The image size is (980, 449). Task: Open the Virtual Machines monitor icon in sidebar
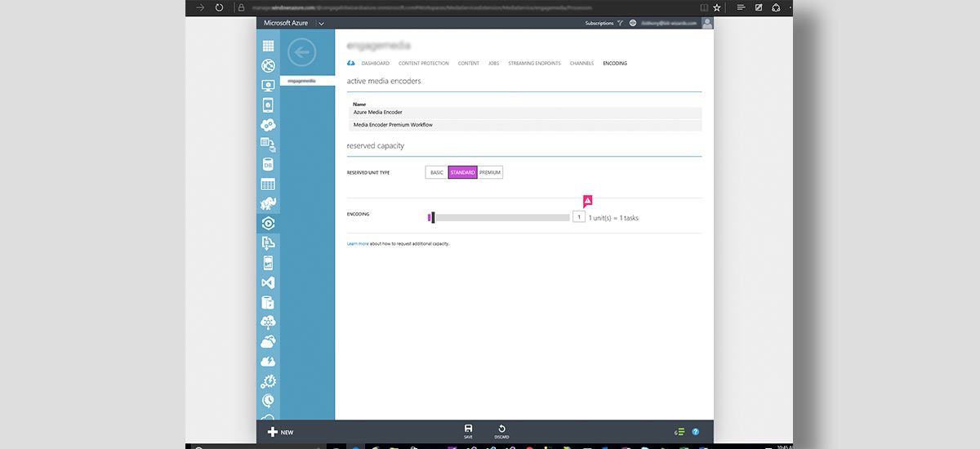pos(268,85)
